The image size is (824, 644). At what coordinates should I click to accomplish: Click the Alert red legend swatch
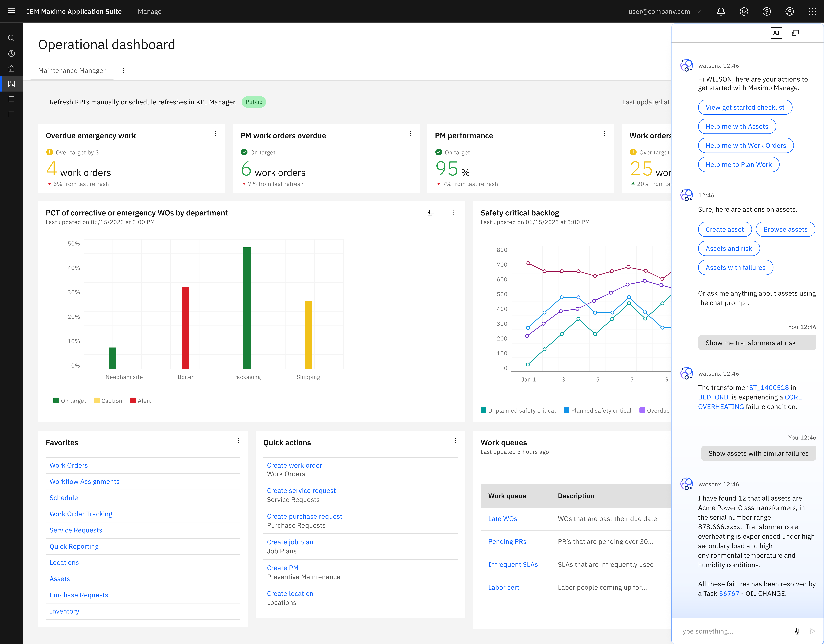tap(133, 400)
